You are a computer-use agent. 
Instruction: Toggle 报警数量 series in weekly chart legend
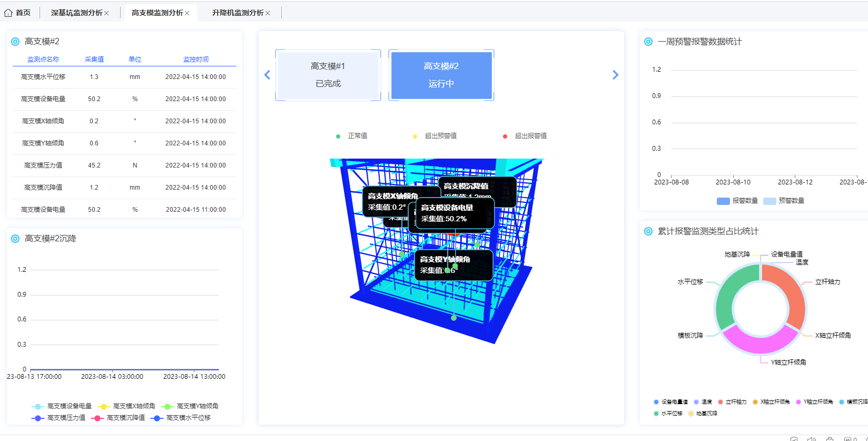[737, 201]
